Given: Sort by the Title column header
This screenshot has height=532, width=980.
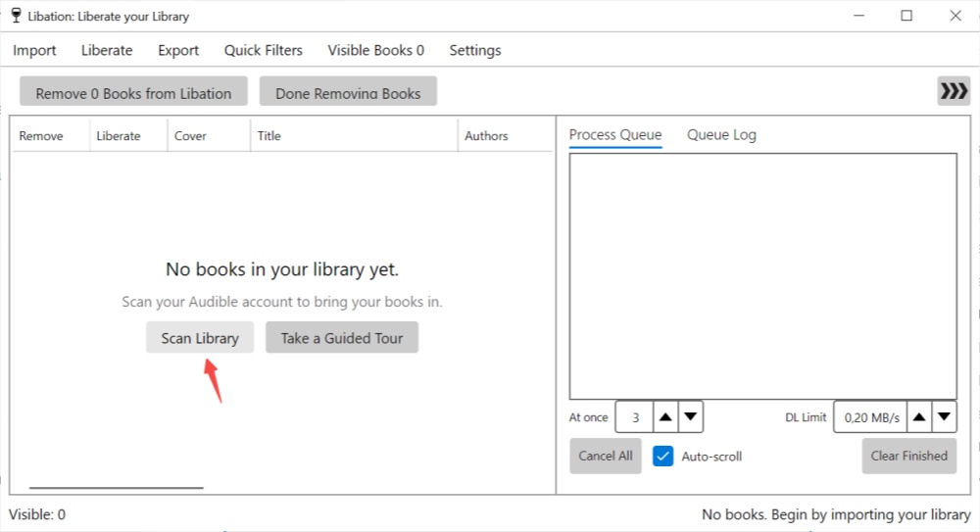Looking at the screenshot, I should (354, 135).
